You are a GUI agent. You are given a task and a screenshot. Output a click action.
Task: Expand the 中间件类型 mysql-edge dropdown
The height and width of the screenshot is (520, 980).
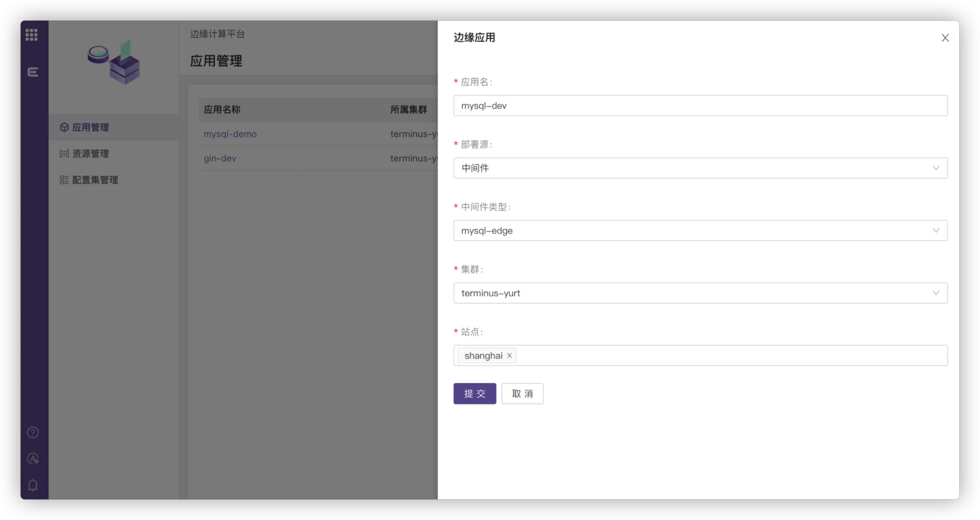point(700,230)
